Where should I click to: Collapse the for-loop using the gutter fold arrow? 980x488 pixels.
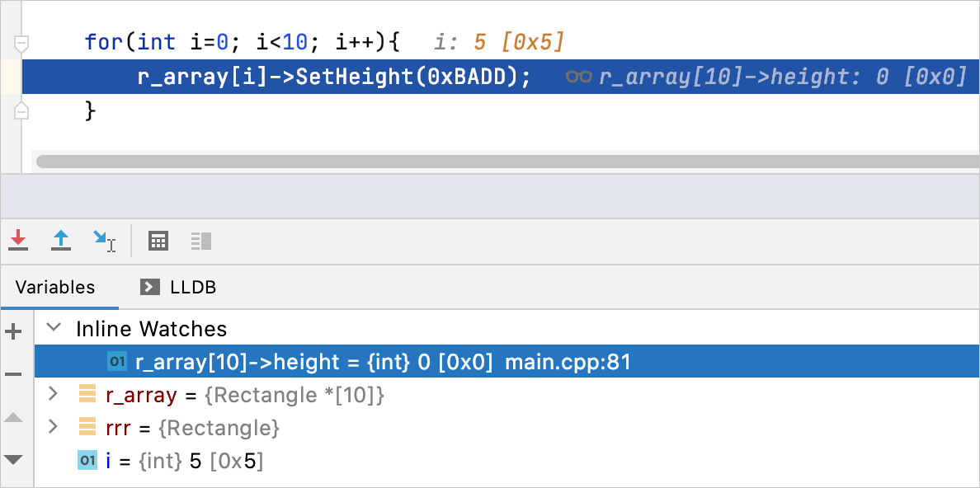click(x=22, y=44)
